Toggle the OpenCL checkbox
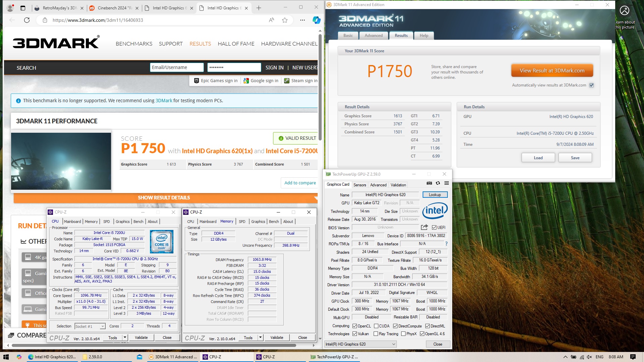 355,326
